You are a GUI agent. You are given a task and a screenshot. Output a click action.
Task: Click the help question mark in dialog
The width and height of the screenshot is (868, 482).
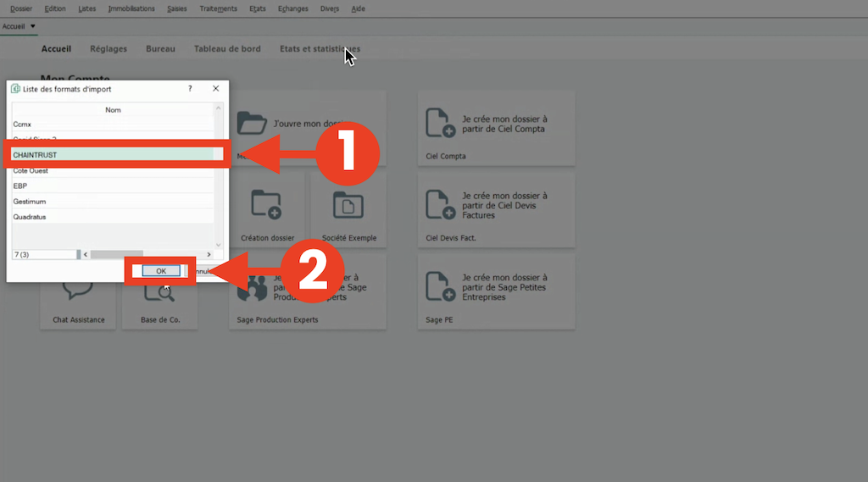pyautogui.click(x=190, y=89)
